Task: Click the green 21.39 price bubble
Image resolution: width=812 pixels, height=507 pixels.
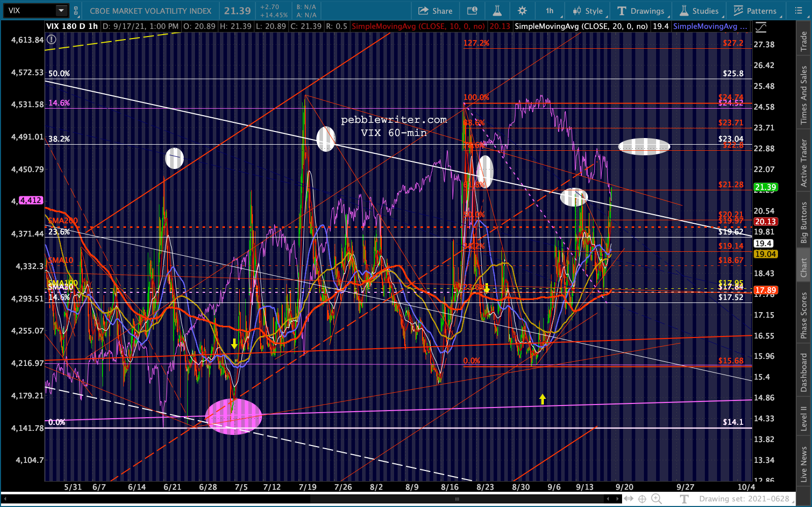Action: point(765,187)
